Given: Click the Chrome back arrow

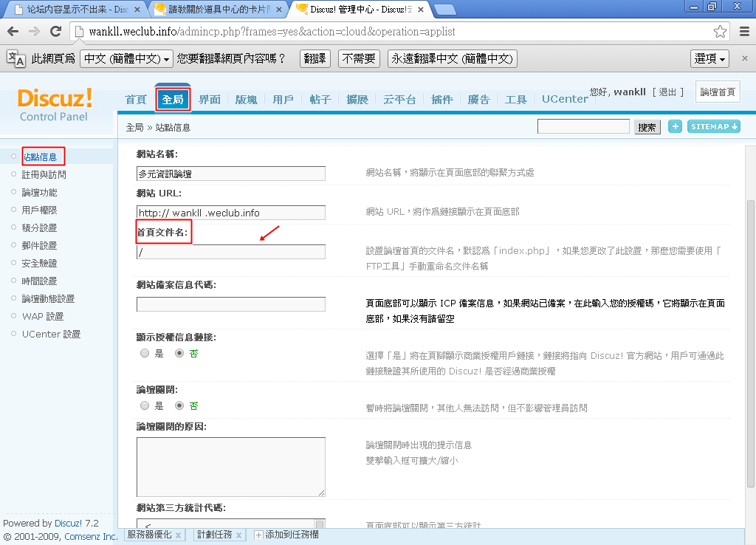Looking at the screenshot, I should click(x=13, y=32).
